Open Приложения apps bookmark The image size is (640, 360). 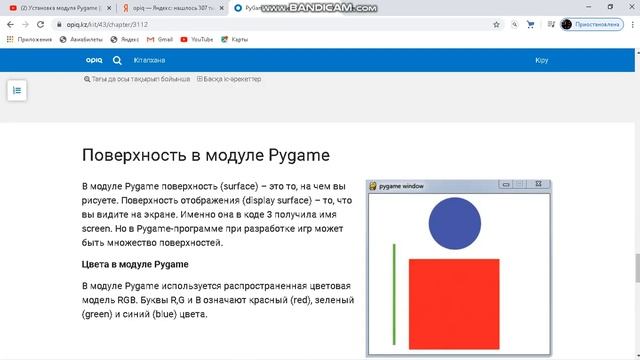coord(29,40)
